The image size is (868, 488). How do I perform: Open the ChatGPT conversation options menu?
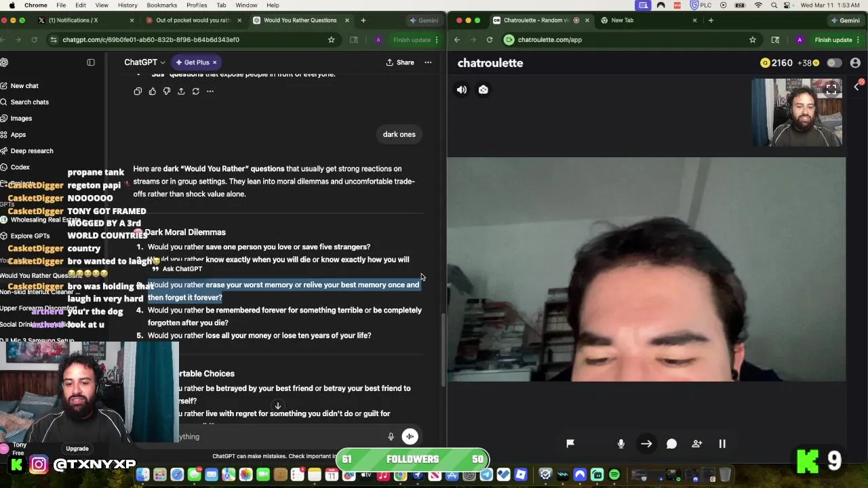click(428, 62)
